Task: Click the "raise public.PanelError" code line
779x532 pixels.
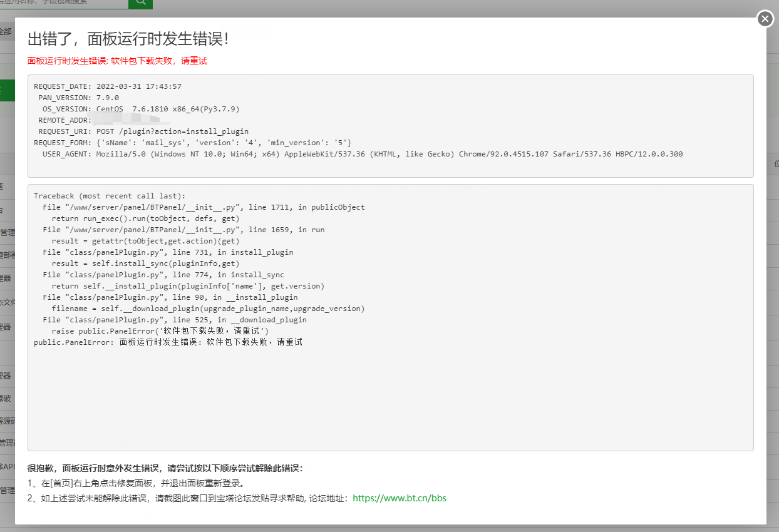Action: click(x=160, y=331)
